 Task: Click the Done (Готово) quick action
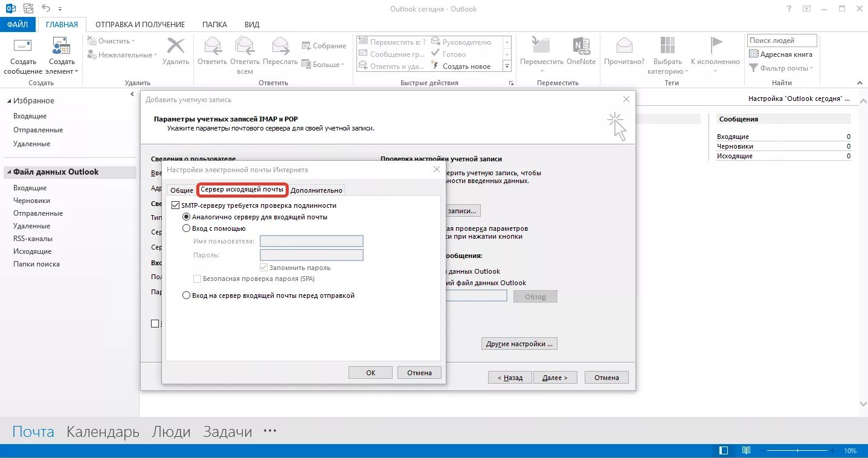[448, 54]
